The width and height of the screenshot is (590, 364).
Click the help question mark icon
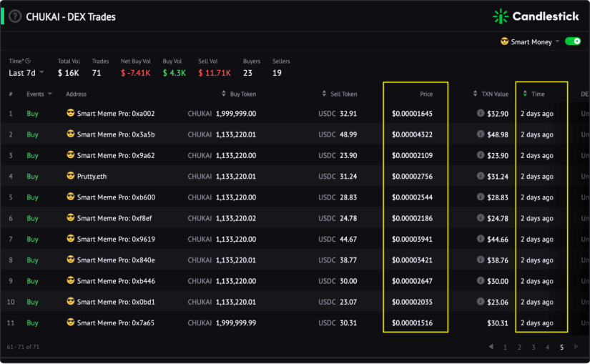pyautogui.click(x=15, y=16)
